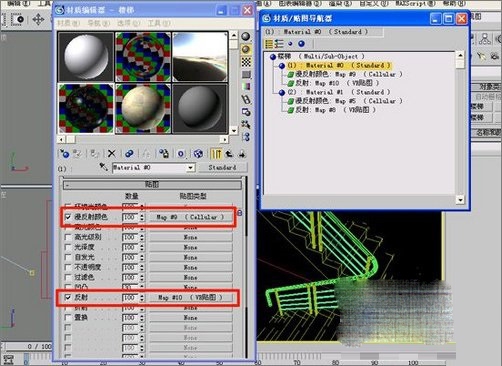
Task: Click 不透明度 amount spinner arrows
Action: tap(142, 267)
